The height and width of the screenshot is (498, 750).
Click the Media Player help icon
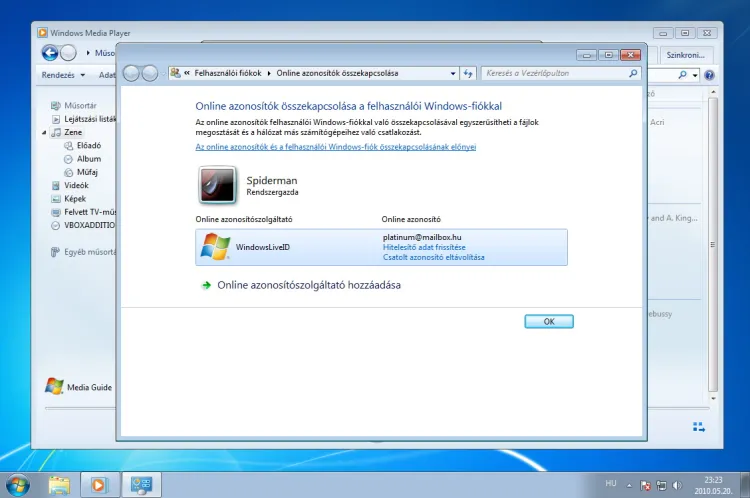[709, 75]
